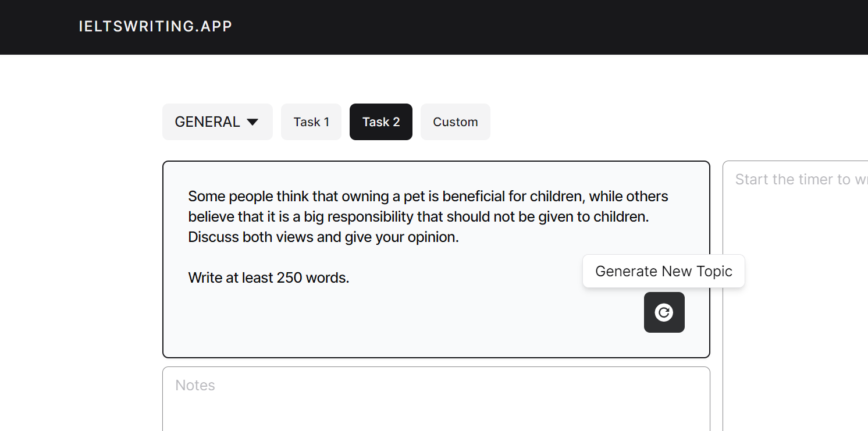This screenshot has height=431, width=868.
Task: Click the circular refresh icon button
Action: pos(664,312)
